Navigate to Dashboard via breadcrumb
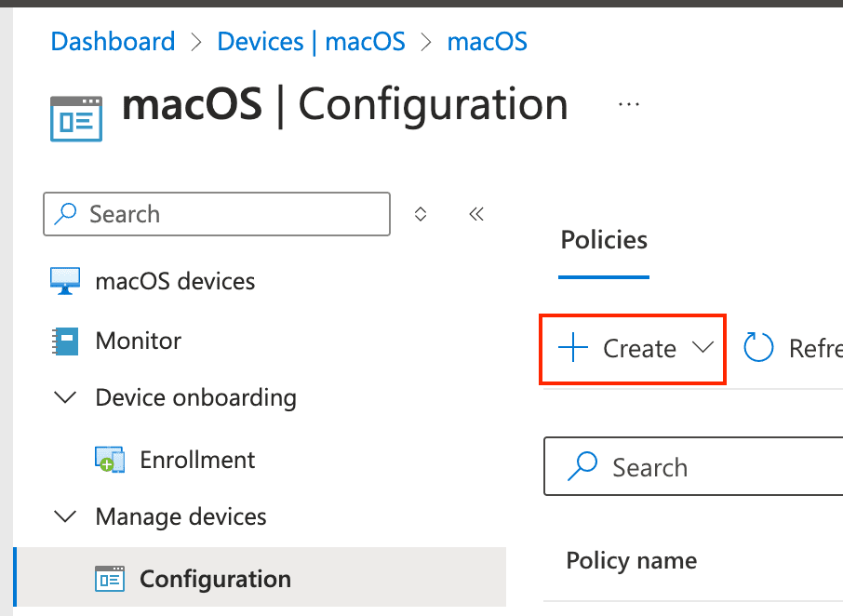 pyautogui.click(x=112, y=41)
